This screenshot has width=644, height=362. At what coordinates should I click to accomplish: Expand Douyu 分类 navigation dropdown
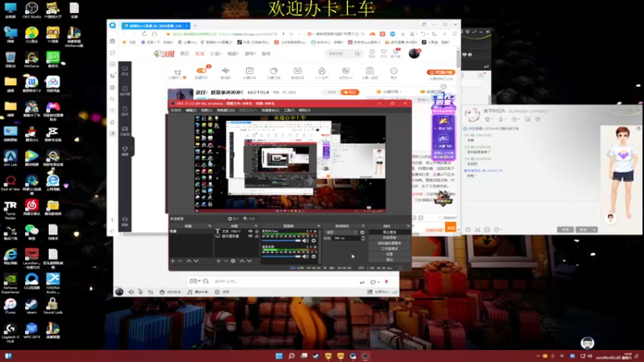(216, 54)
